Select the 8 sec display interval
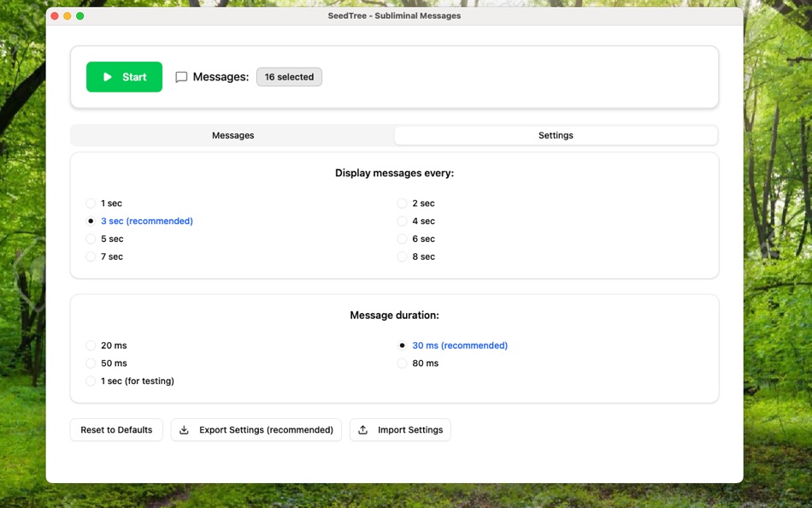 pos(402,257)
